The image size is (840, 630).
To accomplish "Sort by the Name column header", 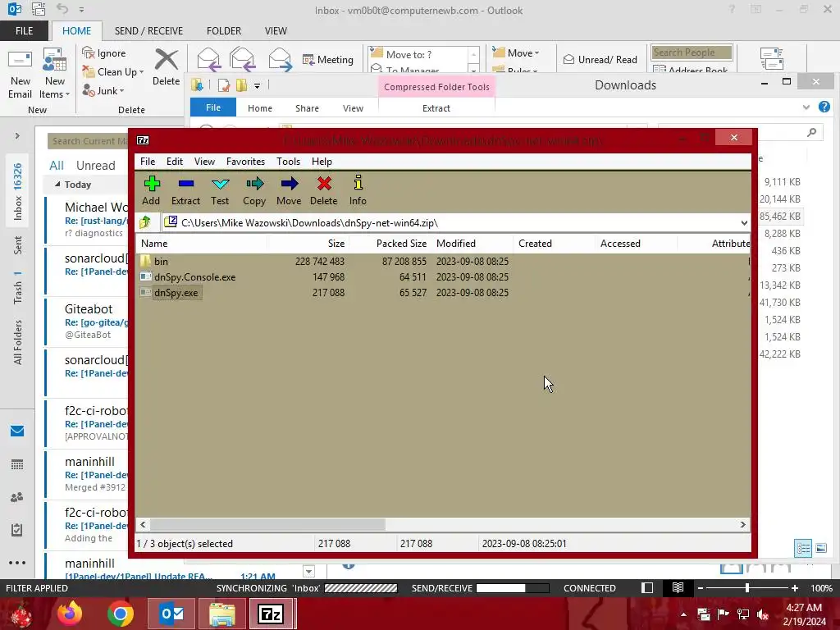I will point(202,243).
